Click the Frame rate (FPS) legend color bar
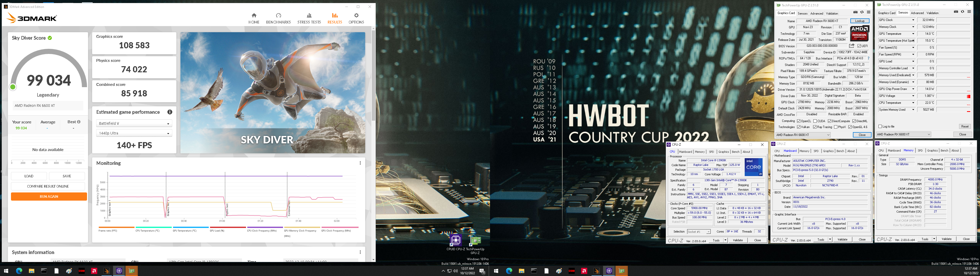The width and height of the screenshot is (980, 276). [x=116, y=227]
